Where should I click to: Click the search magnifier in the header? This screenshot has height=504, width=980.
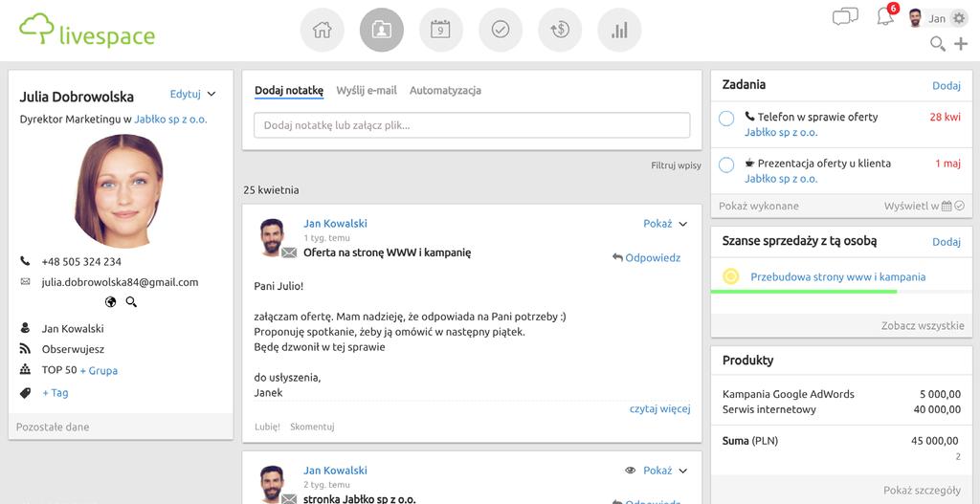[x=938, y=44]
